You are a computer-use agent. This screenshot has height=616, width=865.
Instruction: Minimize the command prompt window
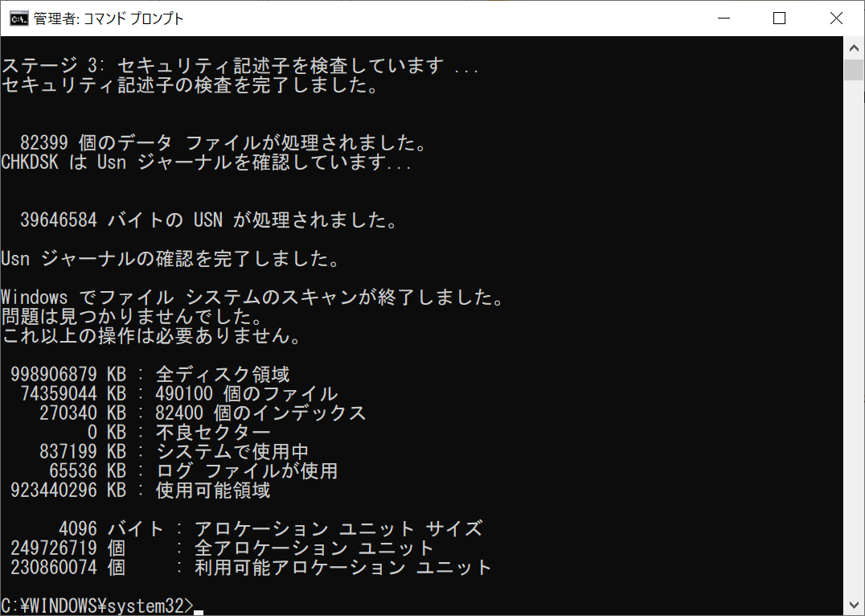click(724, 18)
